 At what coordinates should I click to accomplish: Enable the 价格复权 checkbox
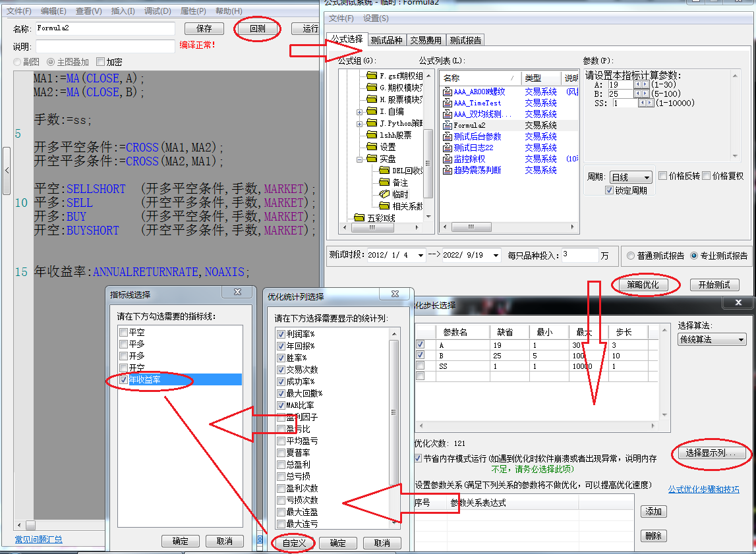pos(707,176)
